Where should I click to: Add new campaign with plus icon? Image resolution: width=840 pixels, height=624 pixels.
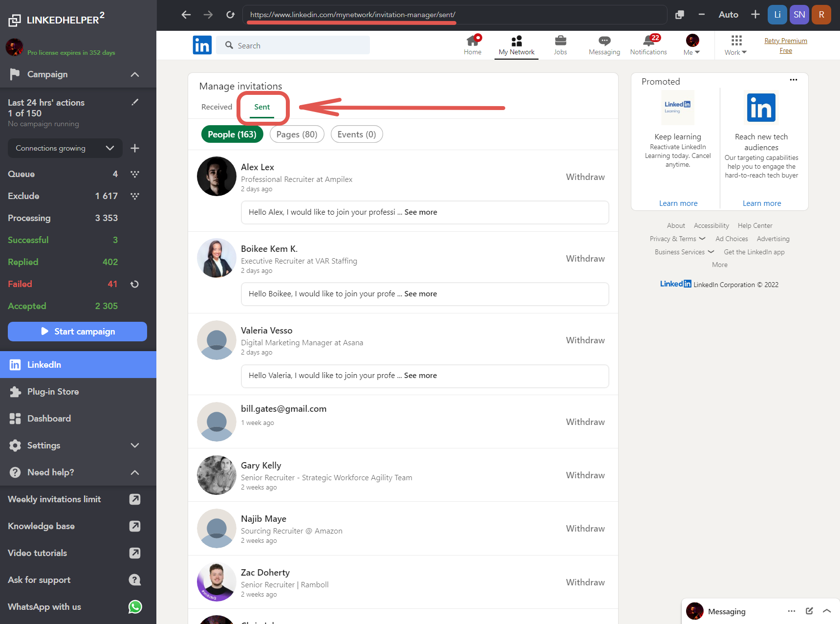(x=135, y=148)
